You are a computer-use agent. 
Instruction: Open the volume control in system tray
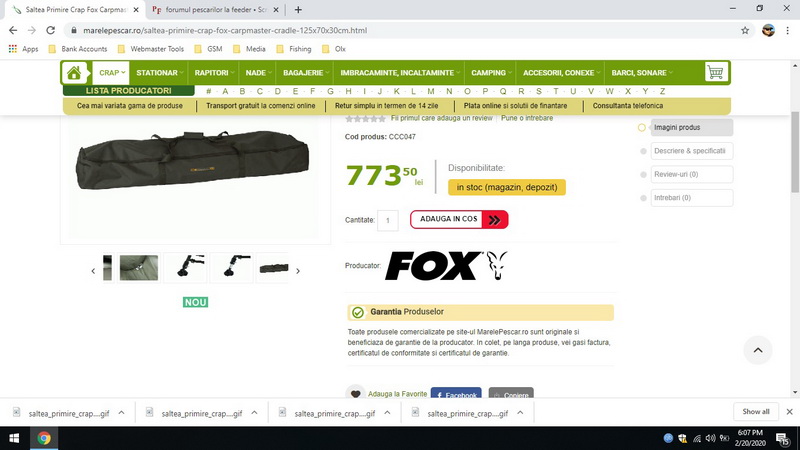pyautogui.click(x=710, y=438)
